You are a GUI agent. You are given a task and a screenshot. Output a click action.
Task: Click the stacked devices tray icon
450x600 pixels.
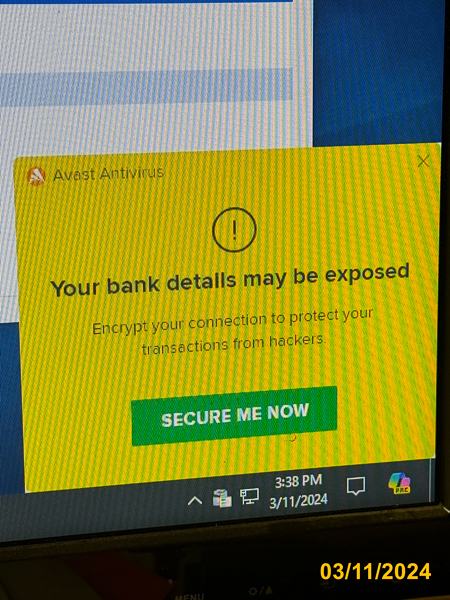pyautogui.click(x=222, y=499)
